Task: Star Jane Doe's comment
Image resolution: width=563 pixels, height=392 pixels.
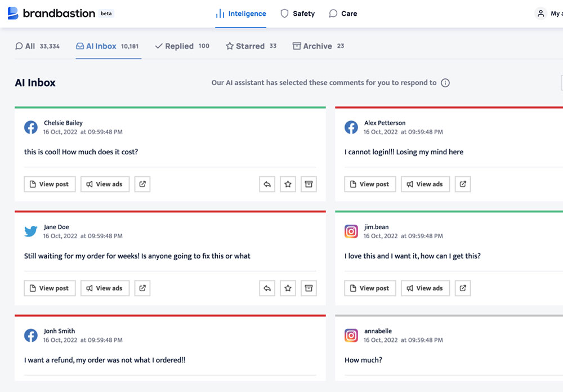Action: point(288,288)
